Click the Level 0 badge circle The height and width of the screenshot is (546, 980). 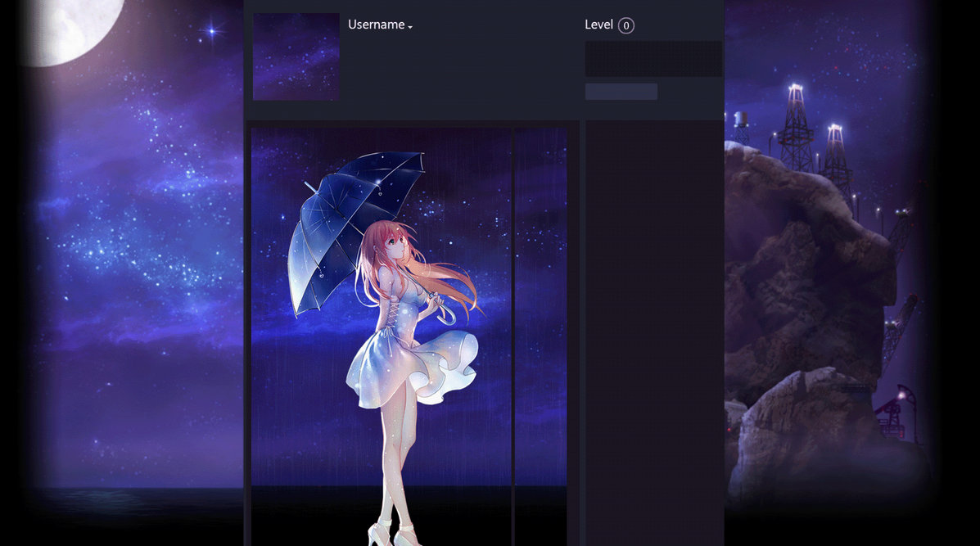click(625, 25)
